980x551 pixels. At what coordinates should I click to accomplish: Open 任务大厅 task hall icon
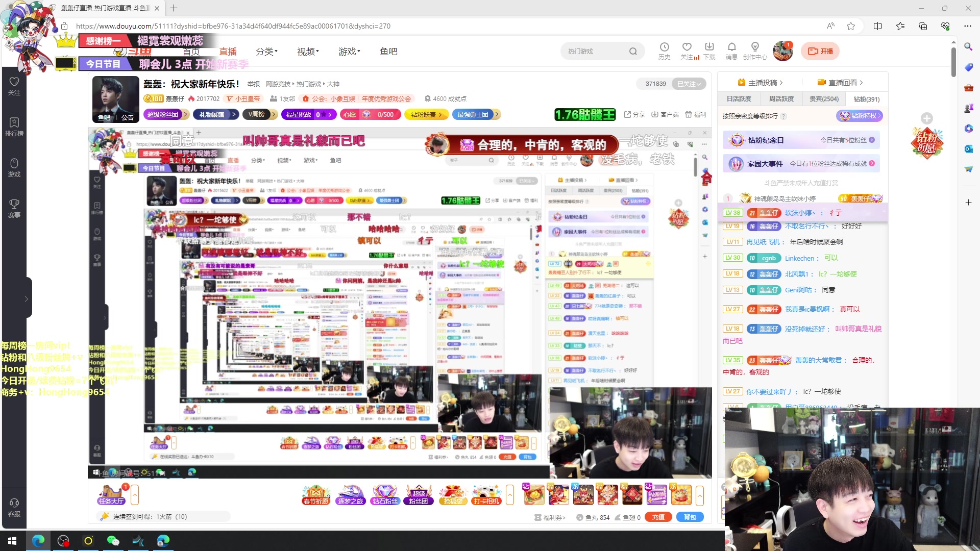(x=111, y=495)
